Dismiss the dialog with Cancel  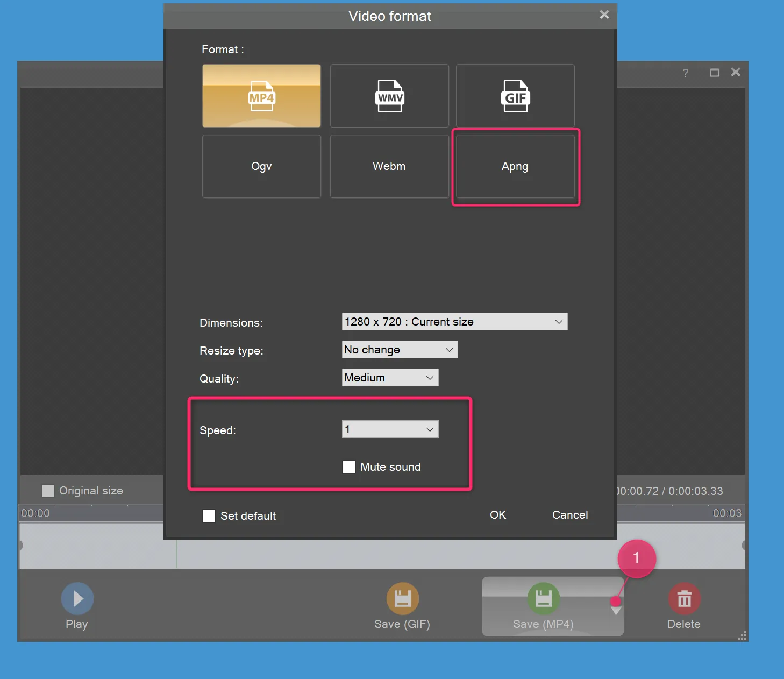click(x=569, y=515)
